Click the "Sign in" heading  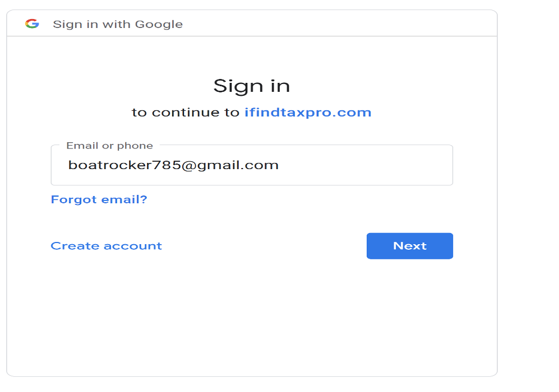[x=252, y=86]
